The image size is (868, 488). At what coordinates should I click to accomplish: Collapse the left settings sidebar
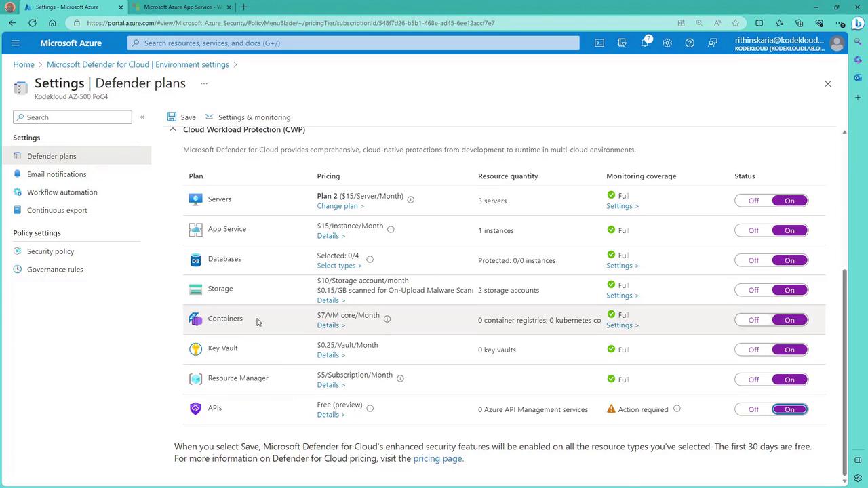point(142,117)
